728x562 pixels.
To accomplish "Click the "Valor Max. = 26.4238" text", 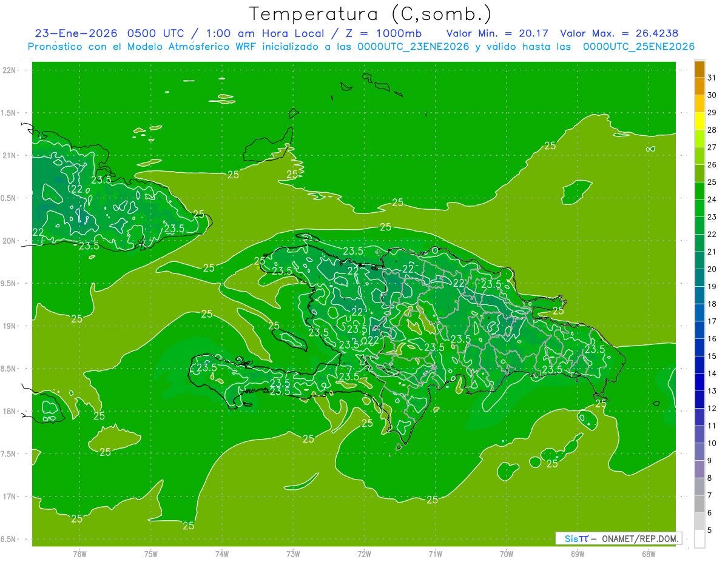I will coord(619,33).
